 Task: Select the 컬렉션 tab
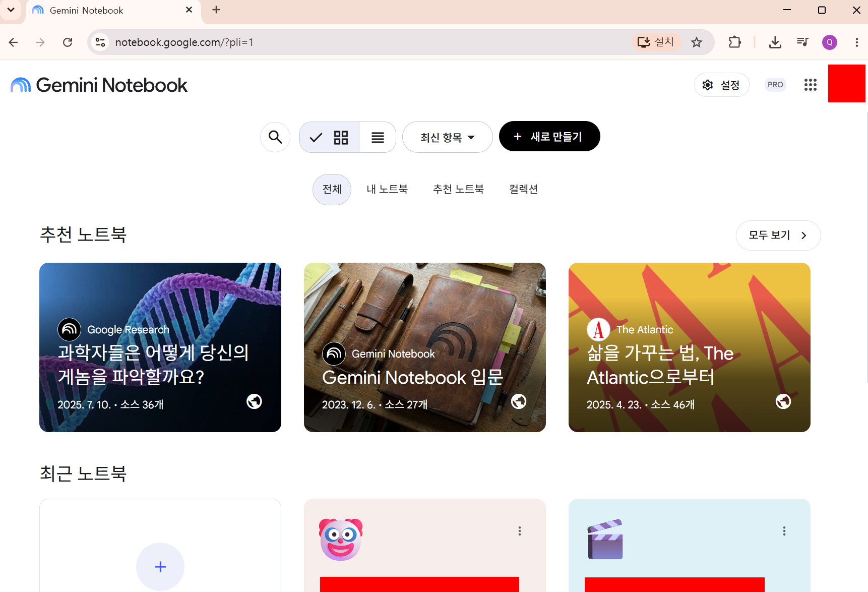tap(523, 189)
